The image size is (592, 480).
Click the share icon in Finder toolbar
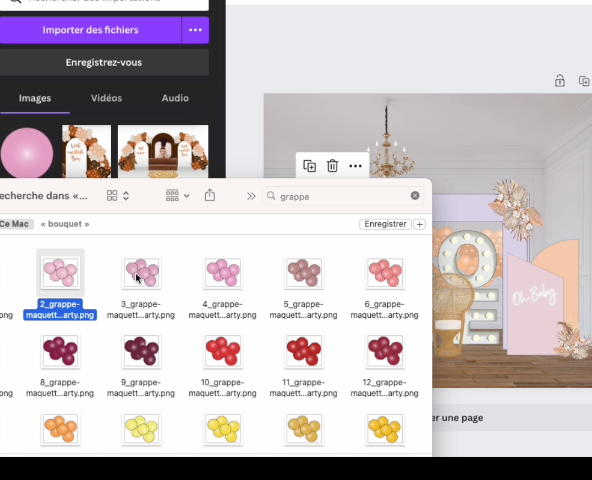(x=210, y=195)
